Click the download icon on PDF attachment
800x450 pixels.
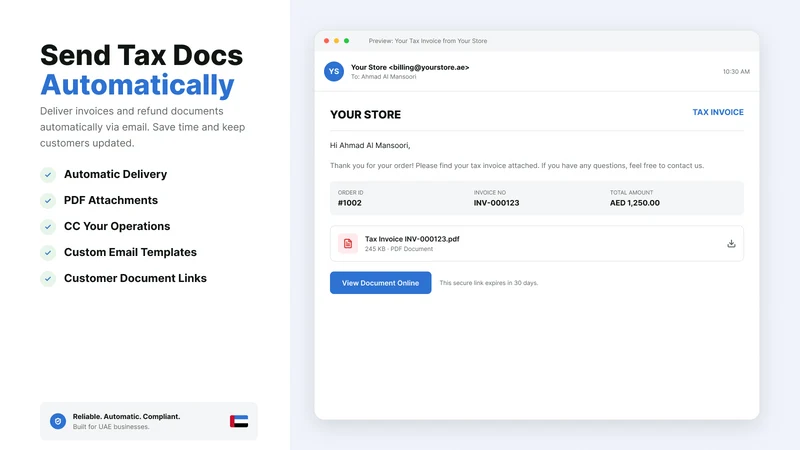tap(731, 244)
